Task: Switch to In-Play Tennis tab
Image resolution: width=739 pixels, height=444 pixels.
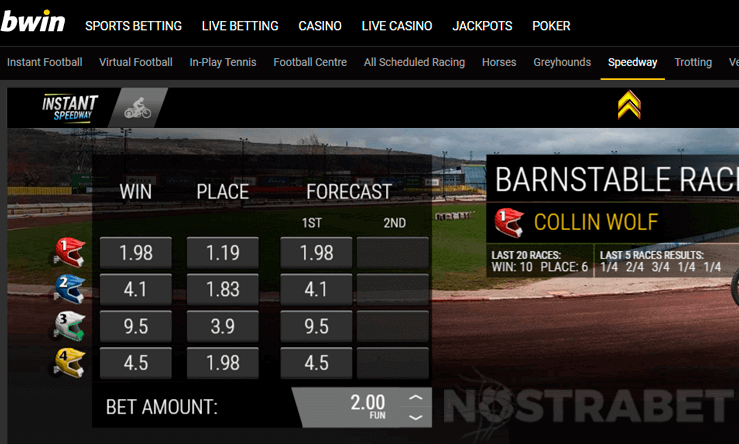Action: (223, 62)
